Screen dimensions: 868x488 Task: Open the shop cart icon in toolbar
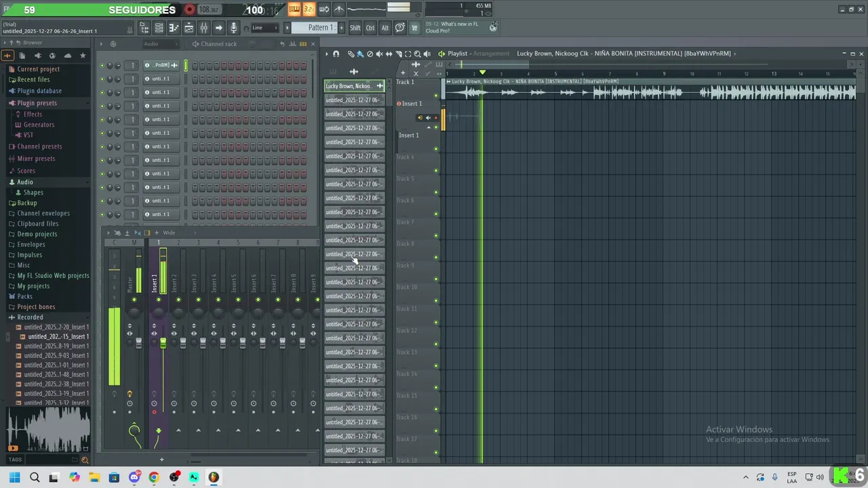[x=415, y=28]
